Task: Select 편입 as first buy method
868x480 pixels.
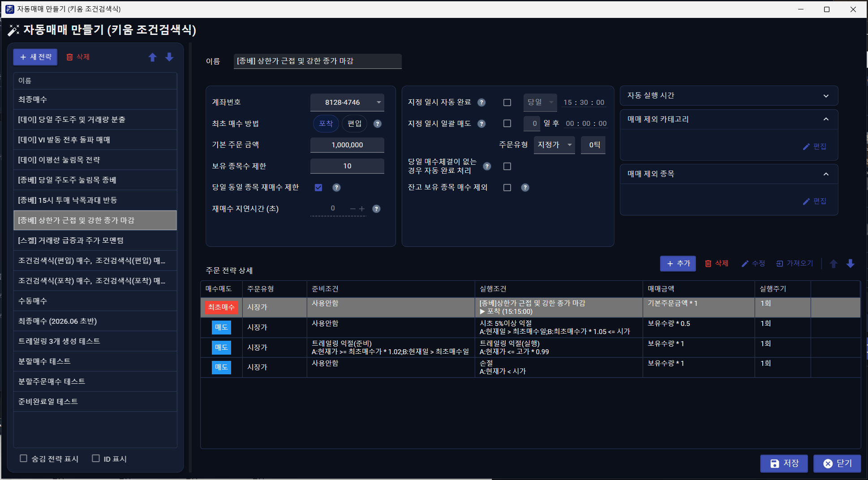Action: point(354,124)
